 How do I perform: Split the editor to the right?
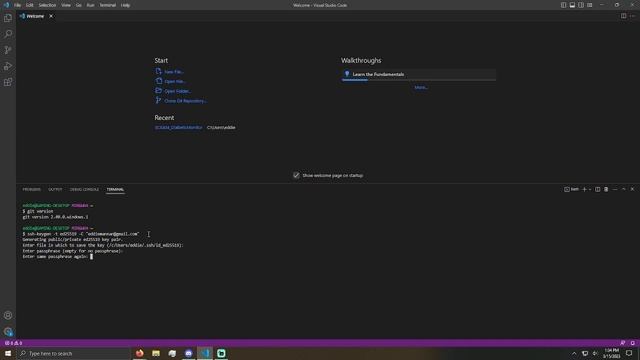coord(623,16)
